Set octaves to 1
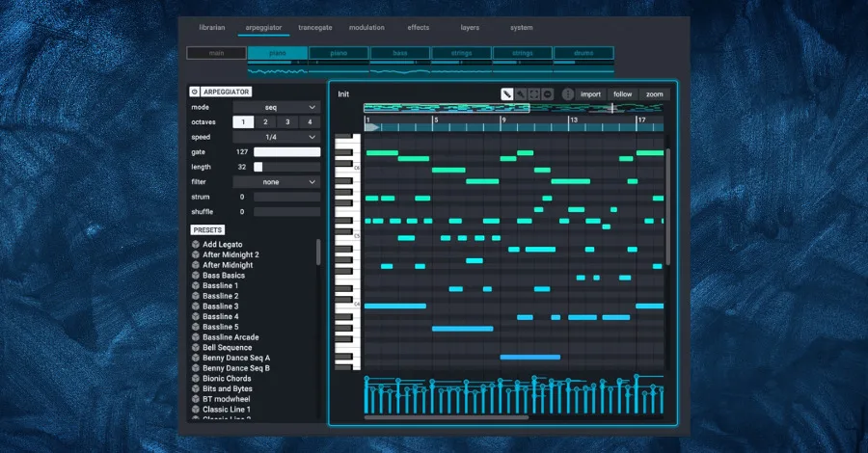The height and width of the screenshot is (453, 868). 243,122
